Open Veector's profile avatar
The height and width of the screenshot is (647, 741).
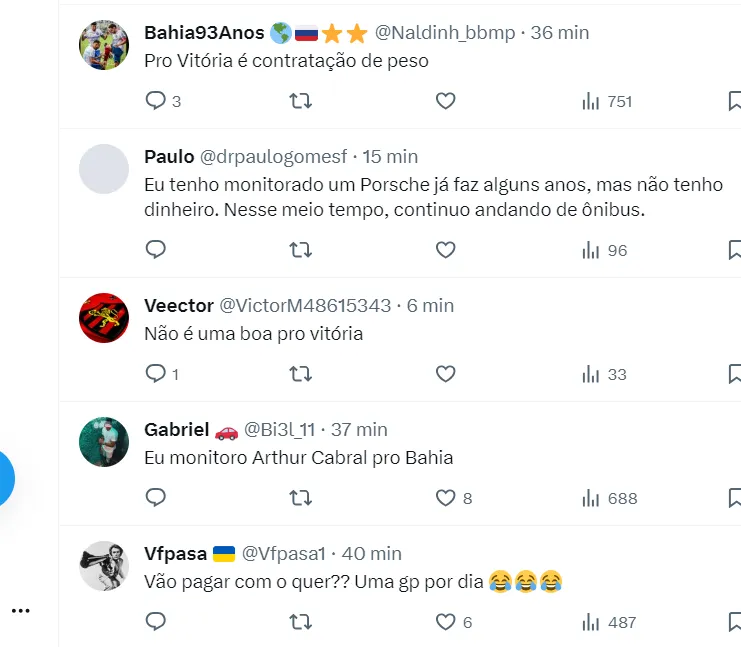[104, 318]
